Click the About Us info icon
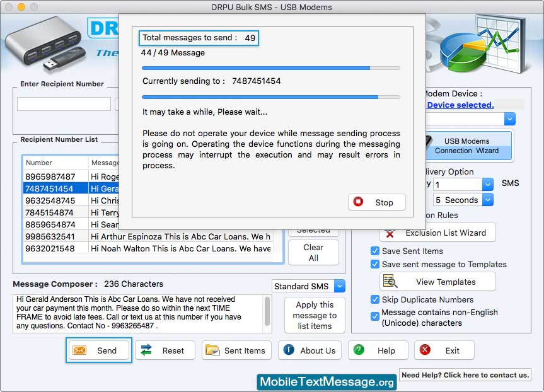 289,350
